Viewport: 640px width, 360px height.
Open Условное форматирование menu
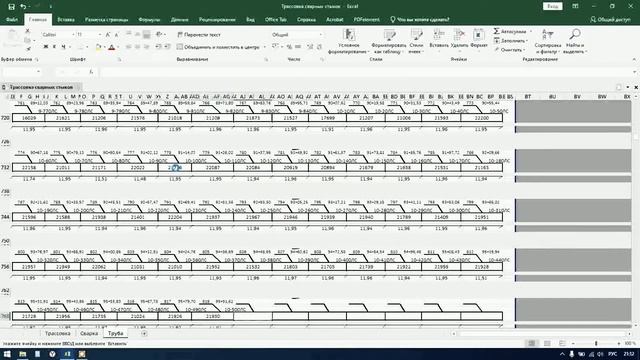349,41
